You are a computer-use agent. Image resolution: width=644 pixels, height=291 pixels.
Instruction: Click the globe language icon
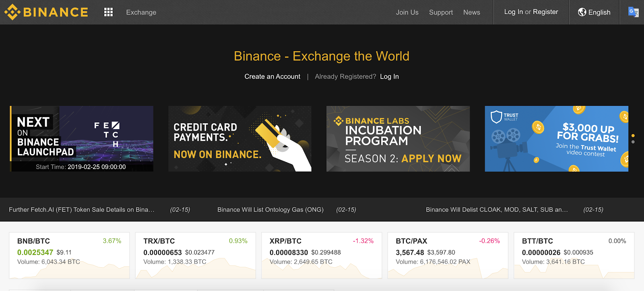[582, 12]
